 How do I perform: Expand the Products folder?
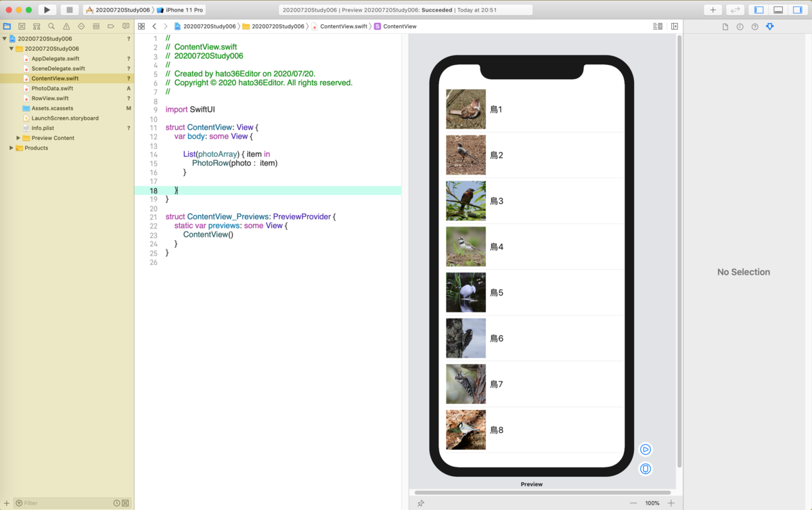click(x=12, y=147)
